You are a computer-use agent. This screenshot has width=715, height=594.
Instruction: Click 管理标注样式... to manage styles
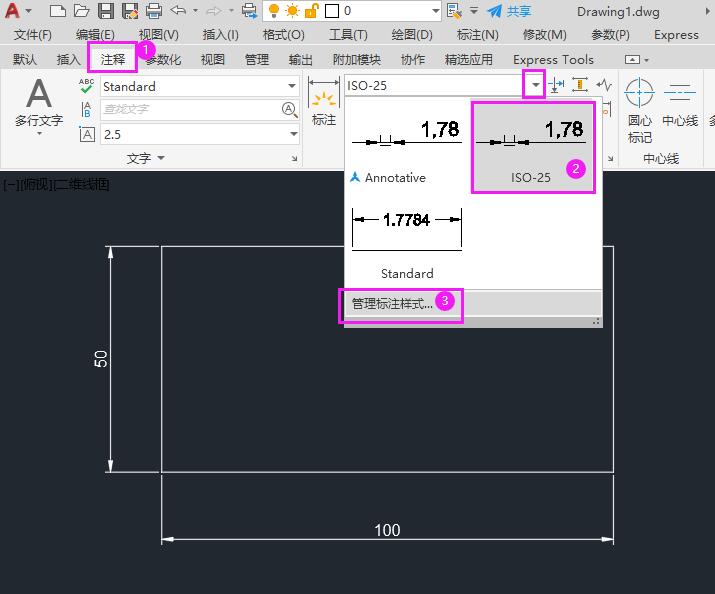tap(473, 303)
